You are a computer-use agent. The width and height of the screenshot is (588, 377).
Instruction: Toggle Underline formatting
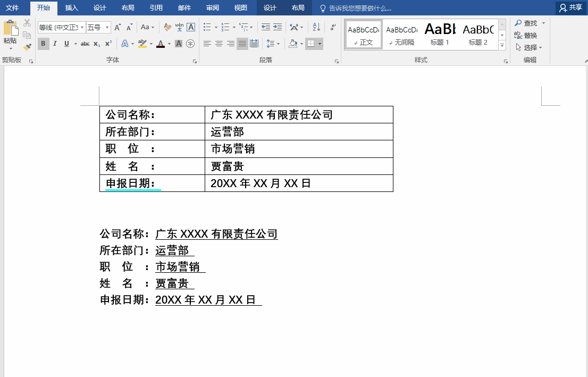click(x=67, y=44)
